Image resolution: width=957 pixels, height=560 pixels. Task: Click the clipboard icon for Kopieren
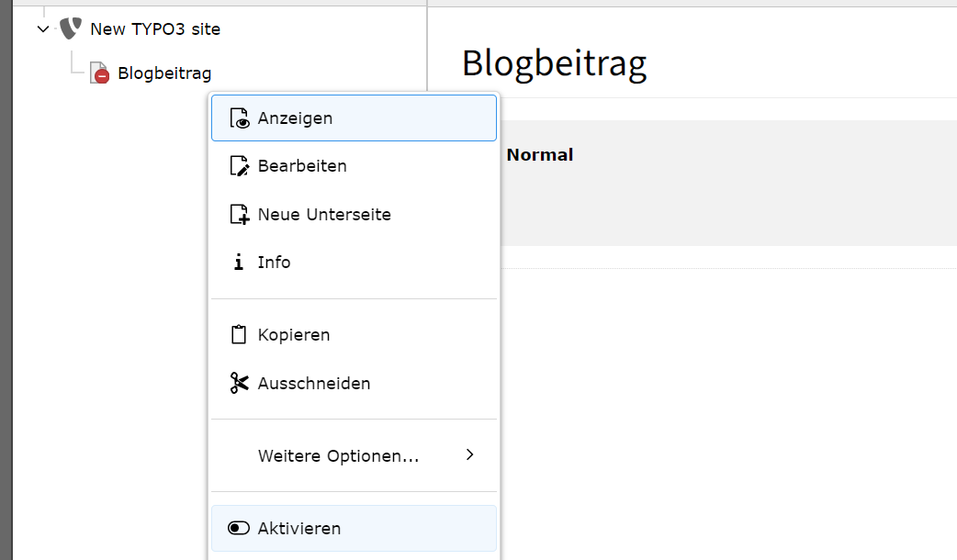click(x=239, y=334)
